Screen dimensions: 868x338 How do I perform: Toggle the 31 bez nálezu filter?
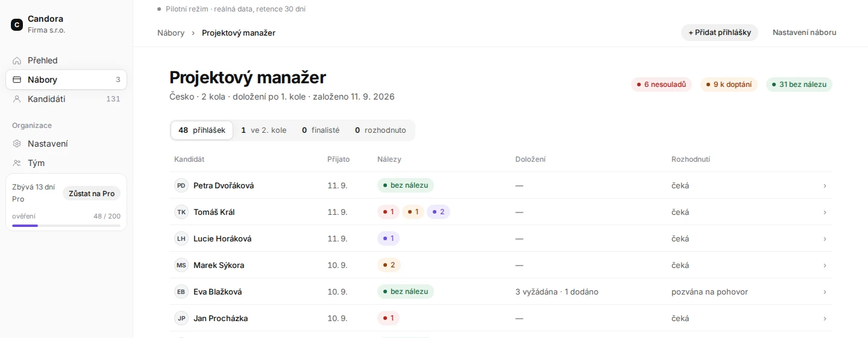(x=799, y=84)
